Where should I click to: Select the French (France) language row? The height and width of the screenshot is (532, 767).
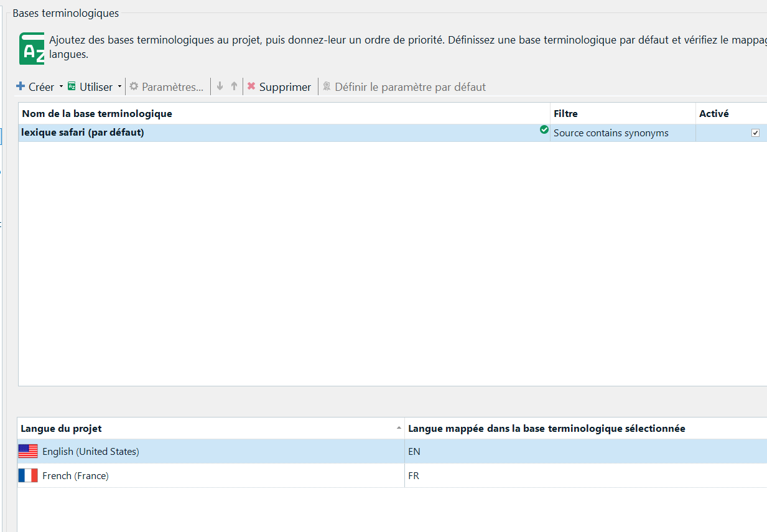pos(392,475)
